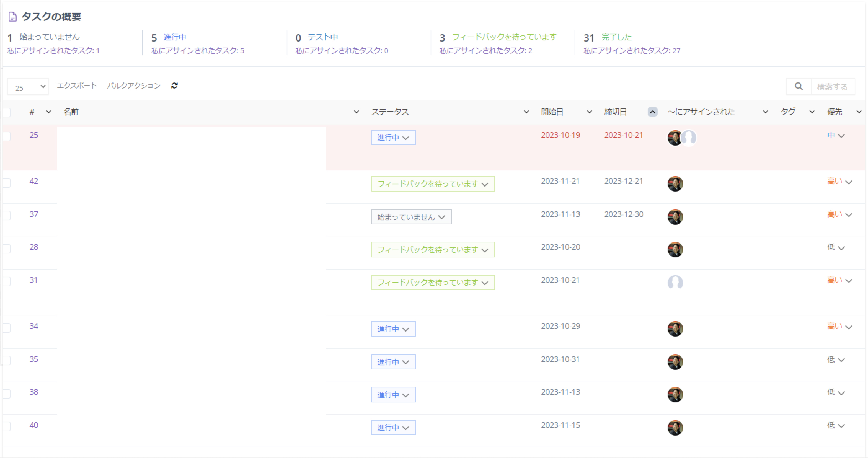This screenshot has width=868, height=458.
Task: Sort by the ステータス column header
Action: click(390, 112)
